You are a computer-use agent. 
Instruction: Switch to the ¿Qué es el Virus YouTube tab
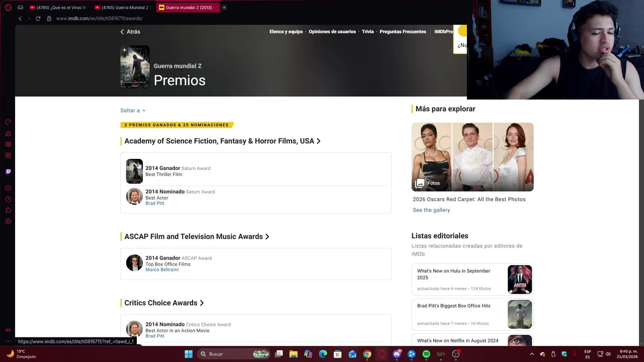pos(57,8)
